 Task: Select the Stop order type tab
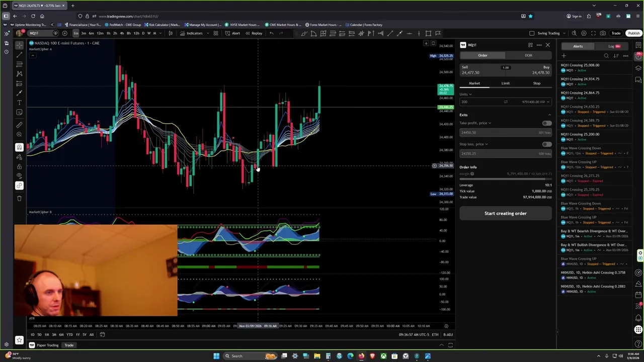coord(536,83)
